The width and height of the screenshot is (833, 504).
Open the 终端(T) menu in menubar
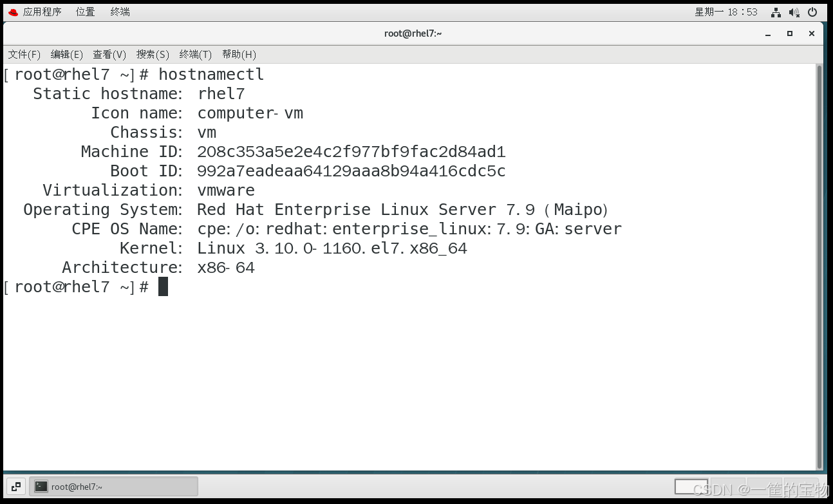pos(196,54)
